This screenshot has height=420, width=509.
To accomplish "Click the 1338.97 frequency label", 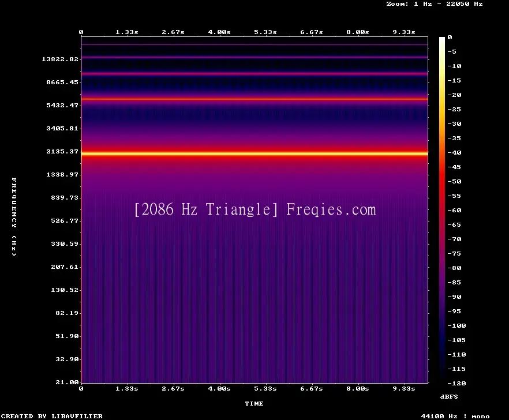I will point(62,174).
